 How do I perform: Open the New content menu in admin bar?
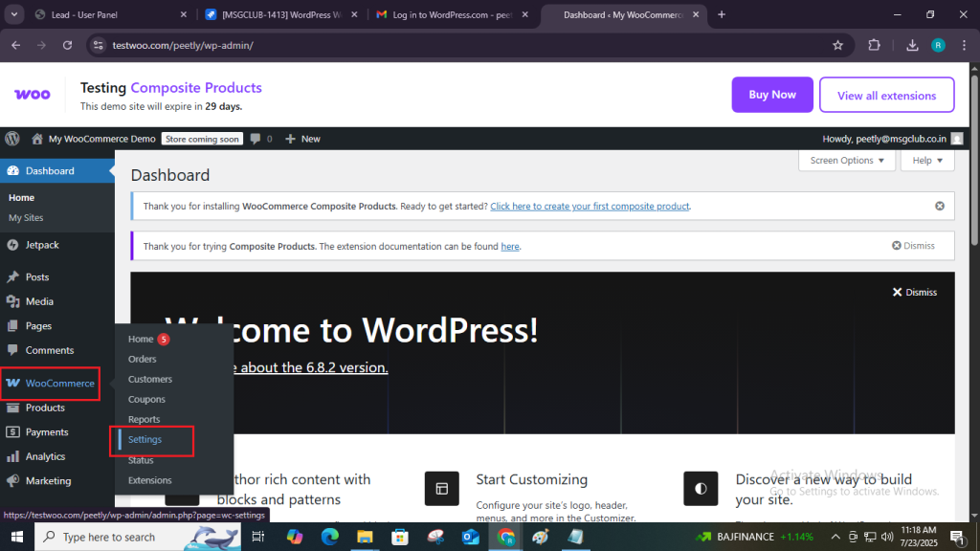[x=302, y=139]
